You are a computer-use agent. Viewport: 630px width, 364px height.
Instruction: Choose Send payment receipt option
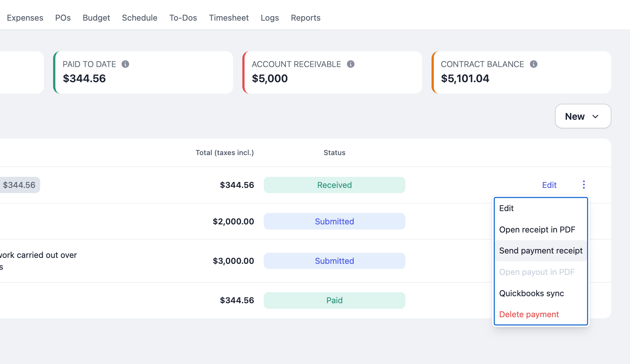pyautogui.click(x=541, y=251)
